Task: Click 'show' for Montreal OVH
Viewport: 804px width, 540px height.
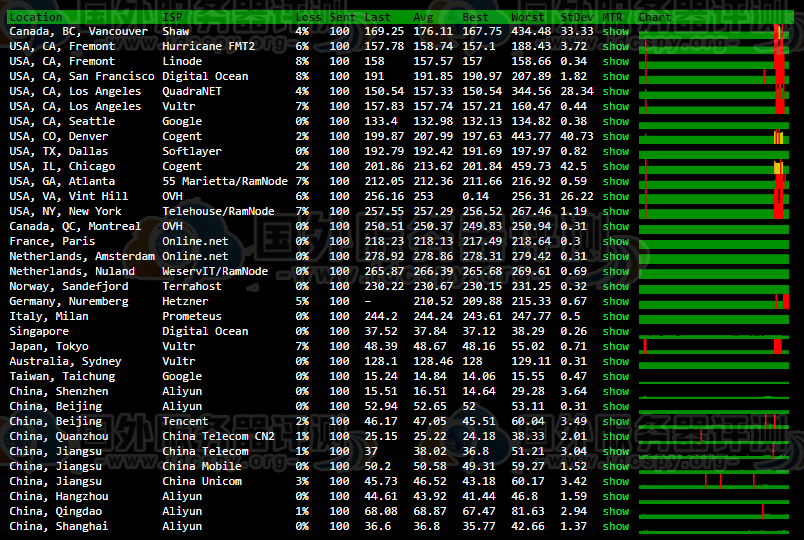Action: click(615, 226)
